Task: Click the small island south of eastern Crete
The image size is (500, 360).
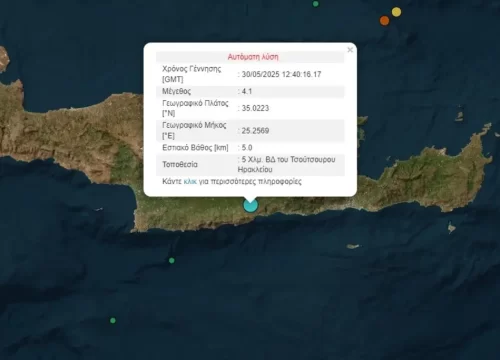Action: 353,247
